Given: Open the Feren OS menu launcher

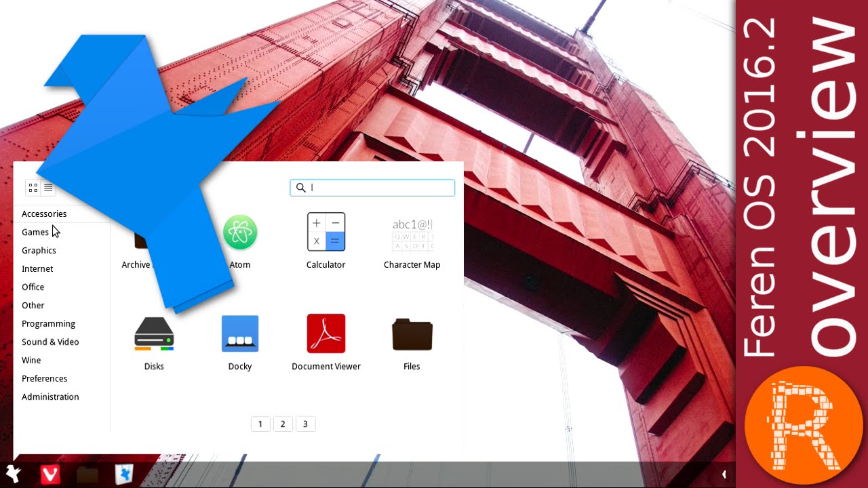Looking at the screenshot, I should 14,474.
